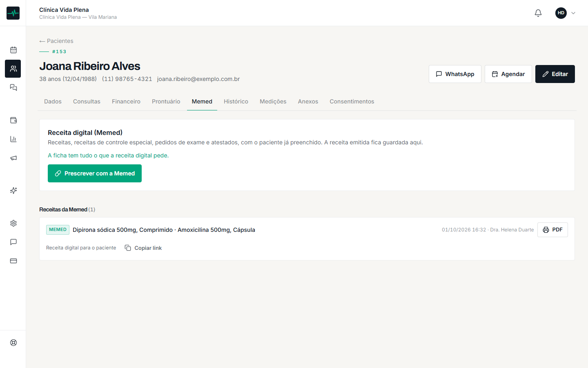Screen dimensions: 588x368
Task: Click the Dipirona sódica prescription text
Action: [164, 230]
